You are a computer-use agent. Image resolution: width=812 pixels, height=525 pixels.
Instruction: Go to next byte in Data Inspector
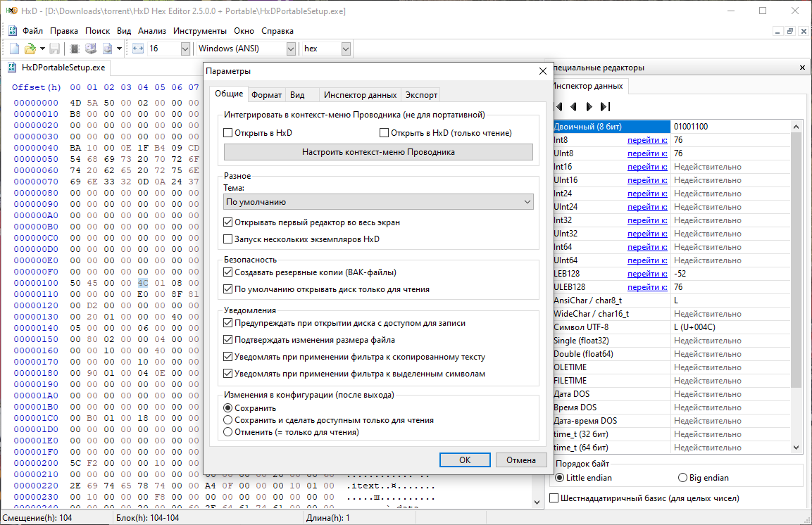point(589,107)
